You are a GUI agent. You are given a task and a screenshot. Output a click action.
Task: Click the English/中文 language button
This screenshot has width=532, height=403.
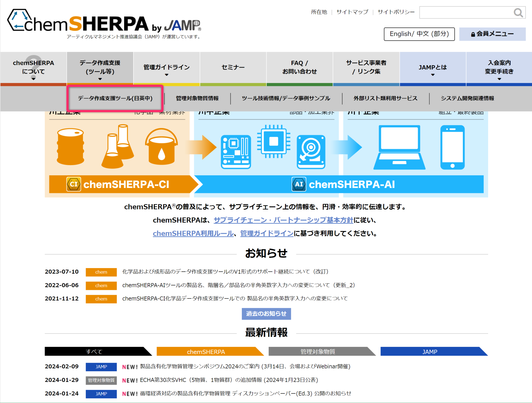click(419, 34)
